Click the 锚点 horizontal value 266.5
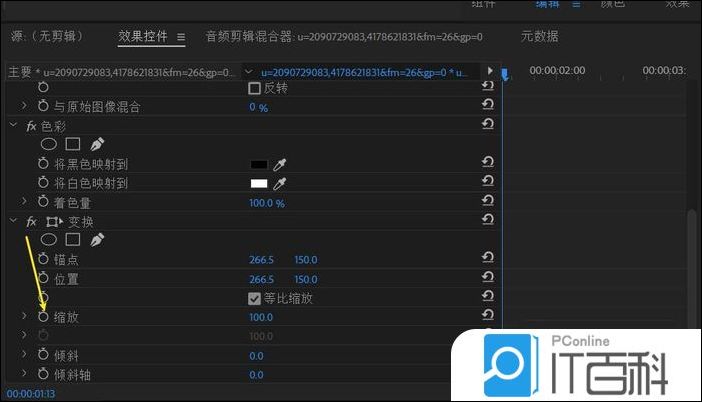This screenshot has height=402, width=702. 261,260
